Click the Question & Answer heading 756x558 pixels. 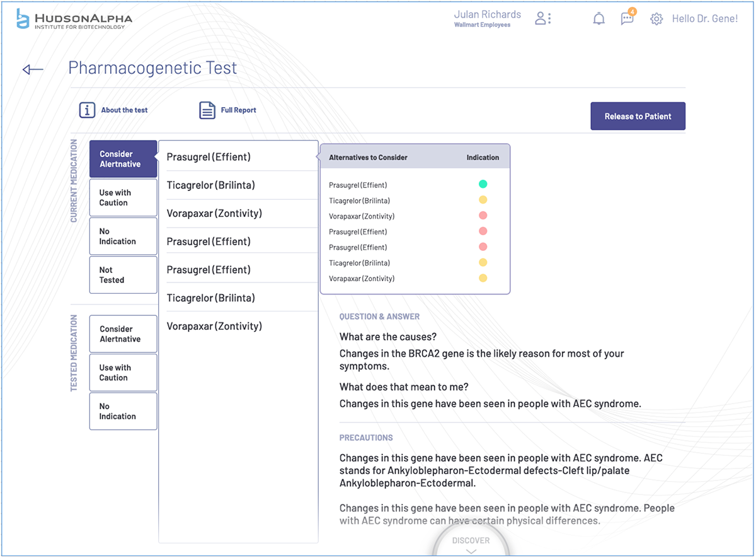379,317
